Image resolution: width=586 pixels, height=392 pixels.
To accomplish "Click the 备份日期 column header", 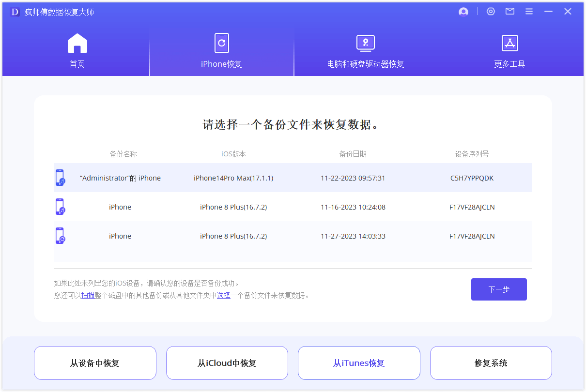I will (x=353, y=154).
